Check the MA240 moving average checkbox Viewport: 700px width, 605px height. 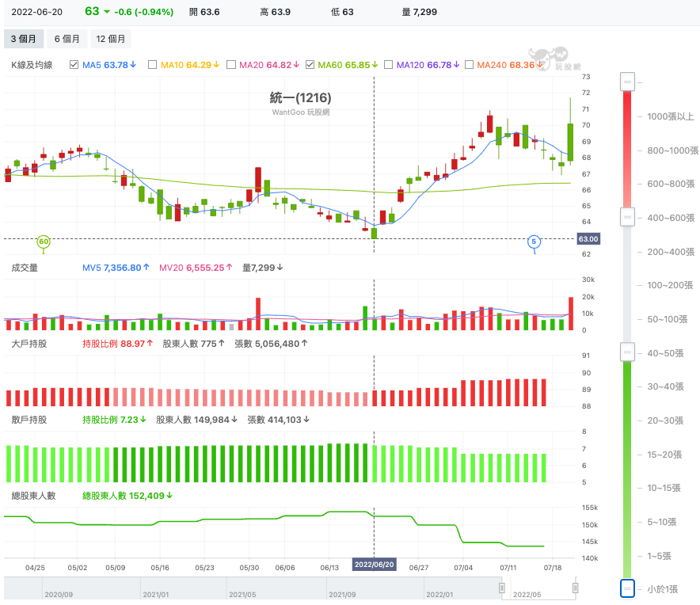pos(469,65)
